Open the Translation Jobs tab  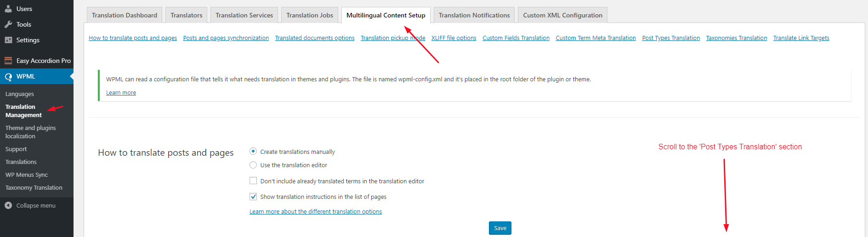coord(310,15)
